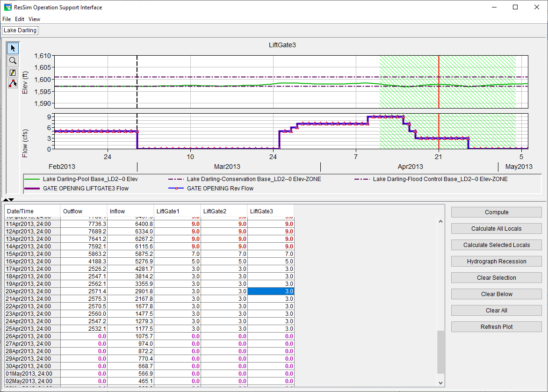Click the Refresh Plot button

pyautogui.click(x=496, y=327)
